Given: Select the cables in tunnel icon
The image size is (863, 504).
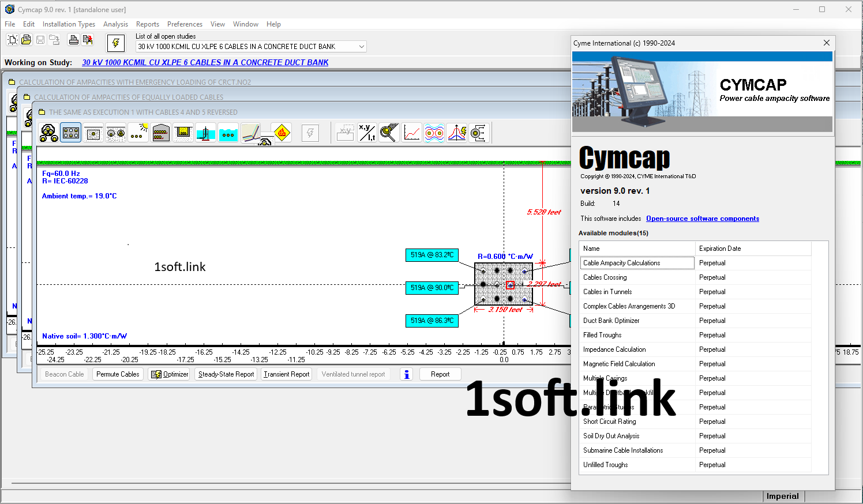Looking at the screenshot, I should pyautogui.click(x=161, y=133).
